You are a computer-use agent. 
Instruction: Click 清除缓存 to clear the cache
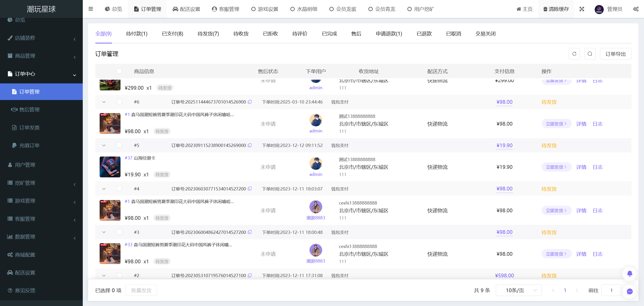pyautogui.click(x=556, y=9)
